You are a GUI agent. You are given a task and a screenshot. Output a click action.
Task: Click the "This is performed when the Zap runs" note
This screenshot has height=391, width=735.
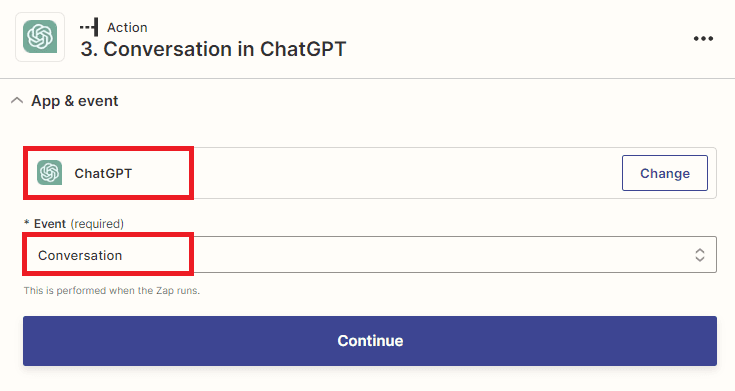click(x=112, y=291)
